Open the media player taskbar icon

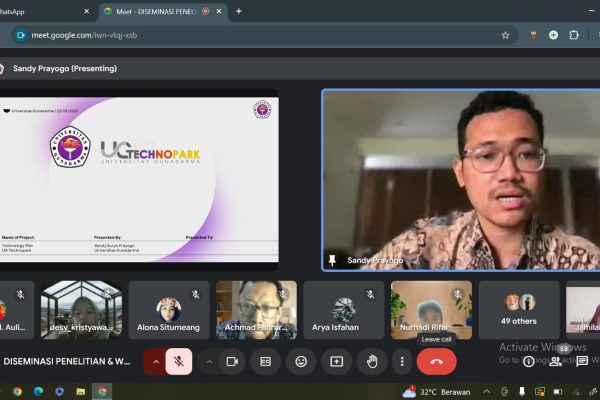coord(59,392)
